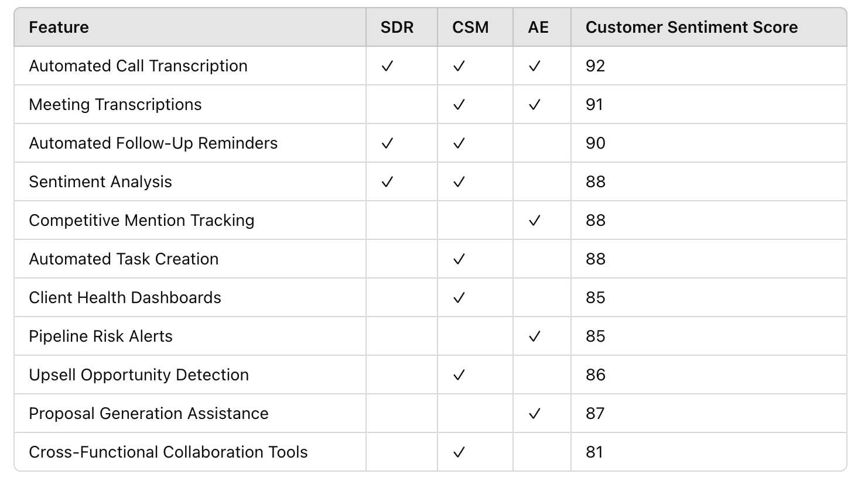Select the Client Health Dashboards row label
Screen dimensions: 868x481
click(125, 298)
